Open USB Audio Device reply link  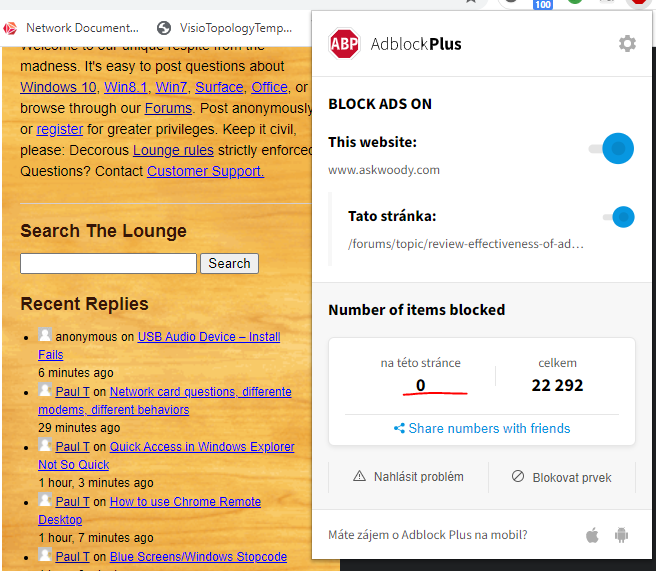click(208, 337)
